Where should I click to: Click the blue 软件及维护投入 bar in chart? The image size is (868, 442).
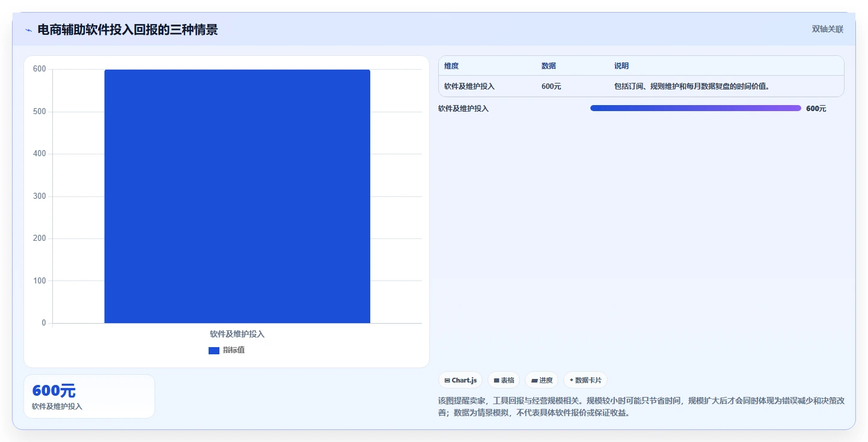(237, 196)
